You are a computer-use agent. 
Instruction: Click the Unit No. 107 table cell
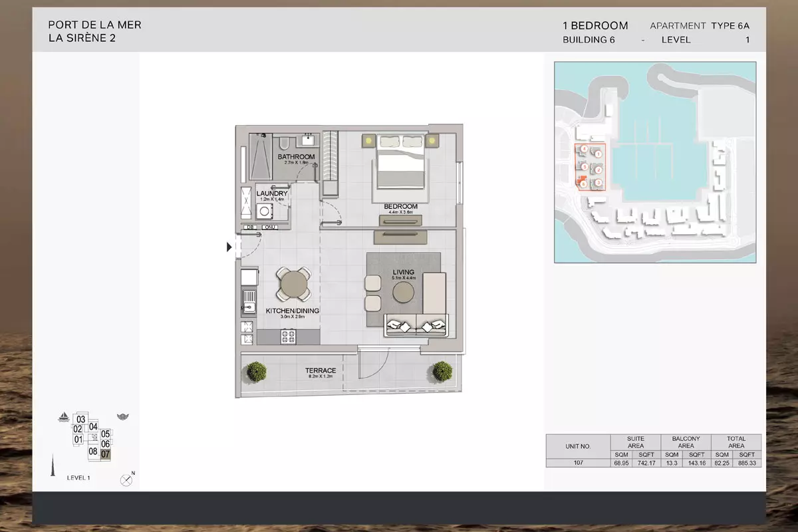577,463
